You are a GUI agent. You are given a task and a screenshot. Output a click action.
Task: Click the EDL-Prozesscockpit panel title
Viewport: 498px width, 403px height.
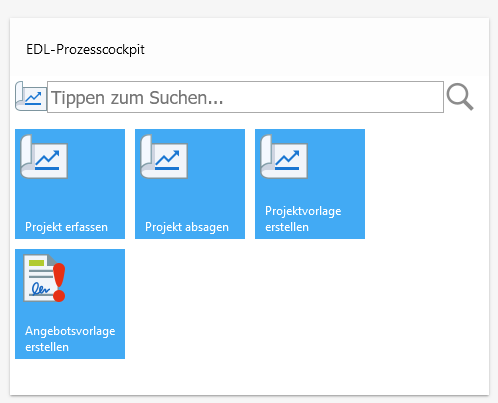tap(85, 50)
